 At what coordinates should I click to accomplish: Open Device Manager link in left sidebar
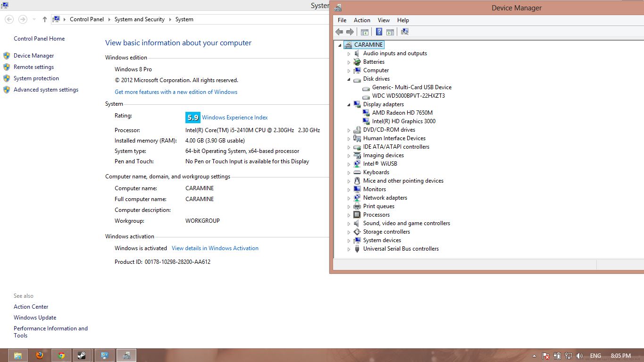[x=34, y=56]
